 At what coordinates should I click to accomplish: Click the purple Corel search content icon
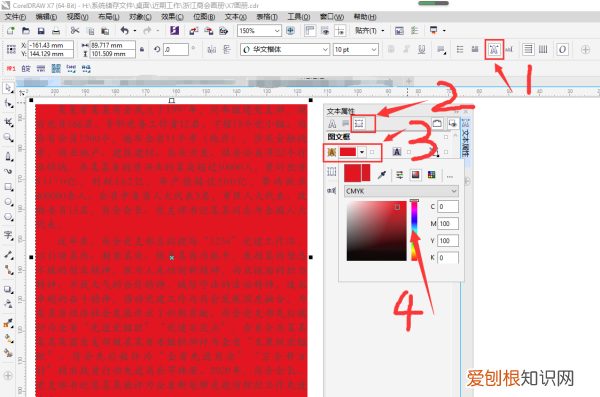174,30
